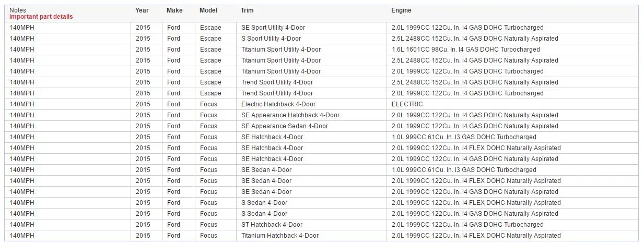The width and height of the screenshot is (644, 245).
Task: Click the Model column header
Action: [x=208, y=10]
